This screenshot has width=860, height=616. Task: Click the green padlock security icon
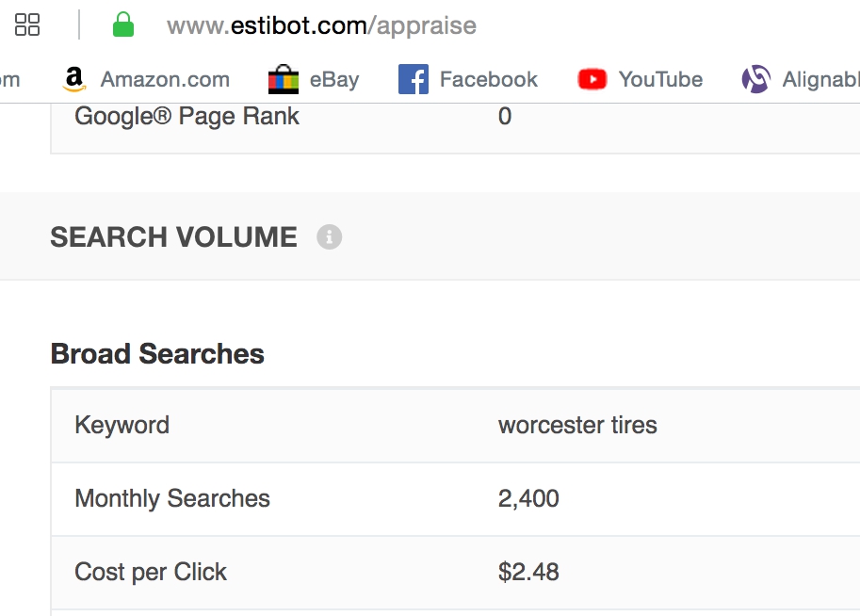point(122,25)
